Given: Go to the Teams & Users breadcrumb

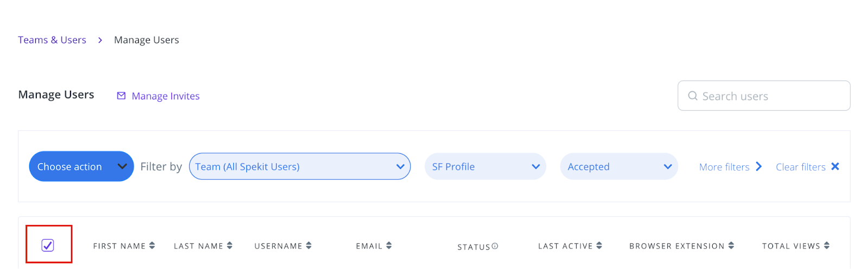Looking at the screenshot, I should (52, 40).
